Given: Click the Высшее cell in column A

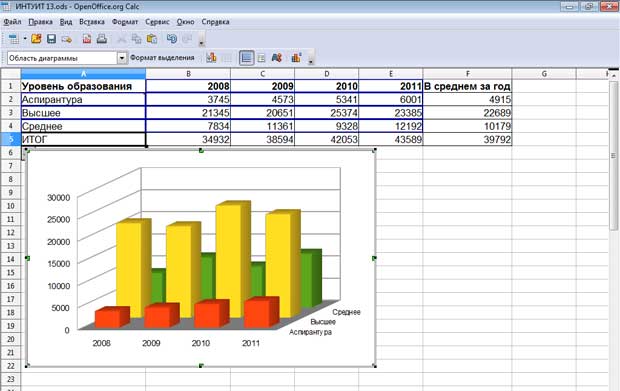Looking at the screenshot, I should click(83, 113).
